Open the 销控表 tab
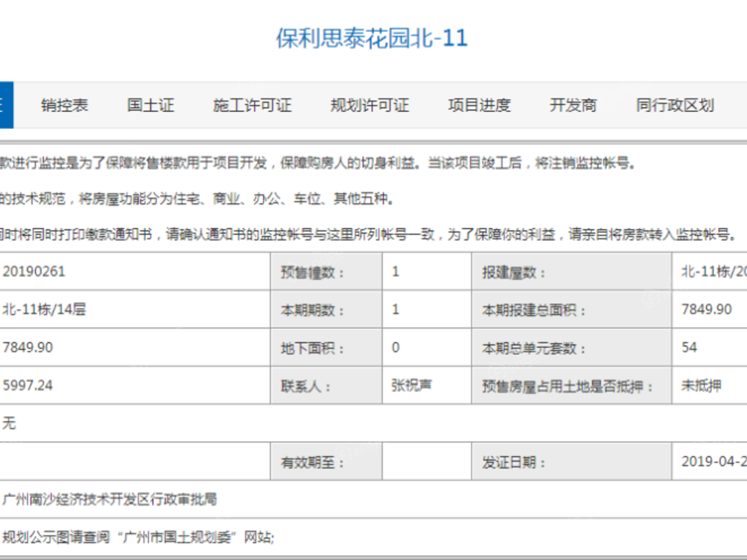 [65, 105]
